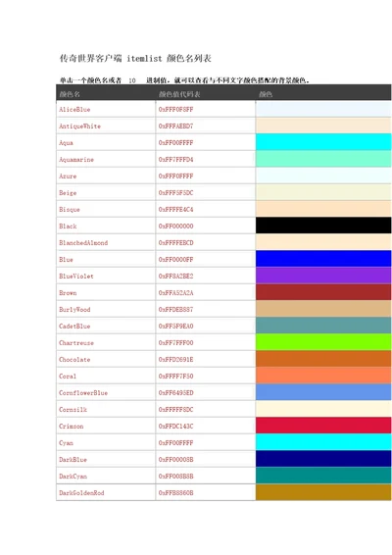Click the Crimson red swatch
This screenshot has height=555, width=392.
(x=323, y=426)
